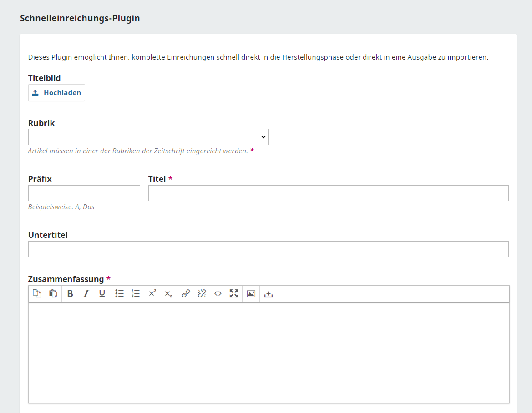This screenshot has width=532, height=413.
Task: Click the Copy icon in editor toolbar
Action: tap(37, 294)
